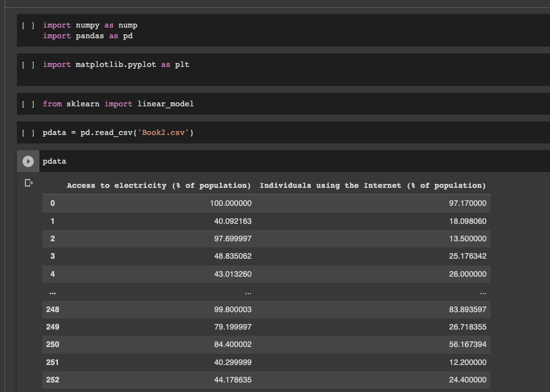Click the pd.read_csv('Book2.csv') code line
Image resolution: width=550 pixels, height=392 pixels.
point(118,133)
